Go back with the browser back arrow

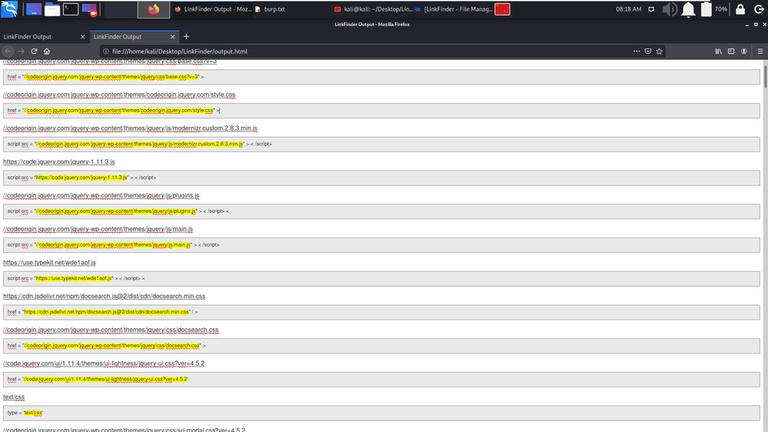pyautogui.click(x=8, y=51)
